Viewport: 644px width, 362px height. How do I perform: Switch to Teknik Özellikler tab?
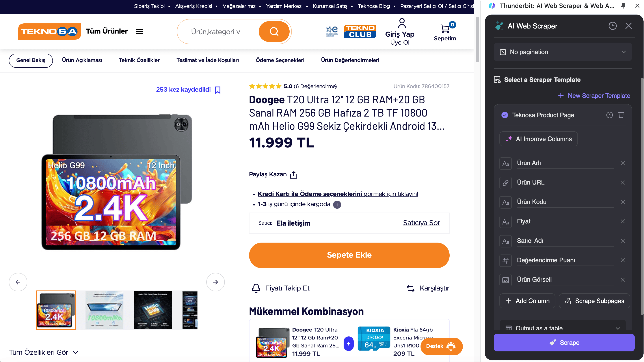click(x=139, y=60)
